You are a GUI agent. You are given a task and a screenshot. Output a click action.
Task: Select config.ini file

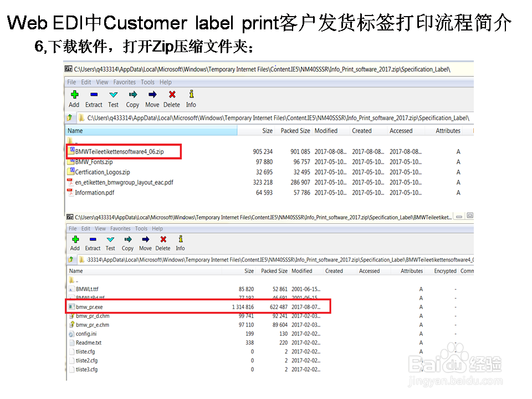[x=86, y=334]
